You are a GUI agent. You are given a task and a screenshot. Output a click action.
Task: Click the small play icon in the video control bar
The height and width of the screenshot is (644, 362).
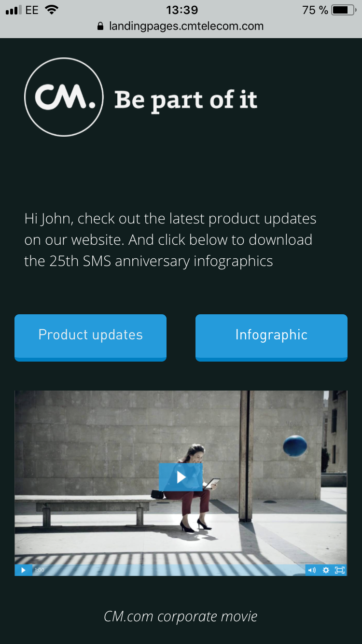pyautogui.click(x=23, y=570)
